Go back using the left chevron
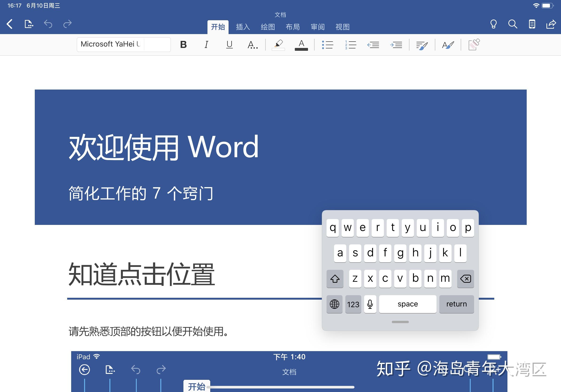 point(10,24)
